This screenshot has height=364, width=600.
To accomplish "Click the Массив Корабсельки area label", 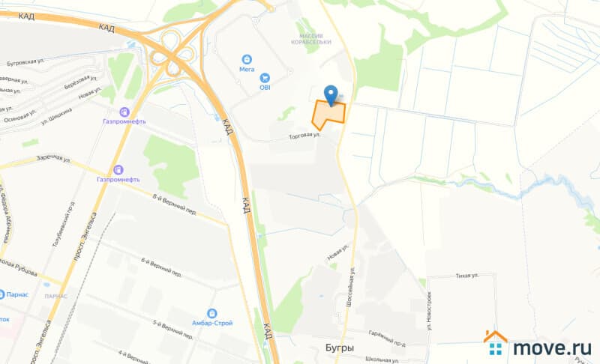I will coord(311,39).
